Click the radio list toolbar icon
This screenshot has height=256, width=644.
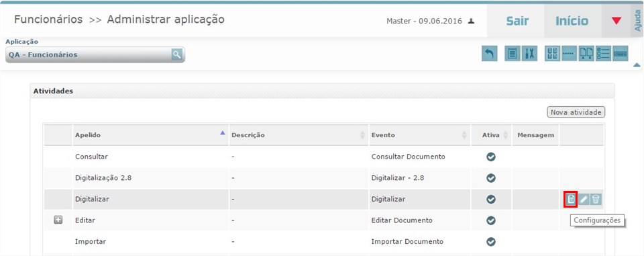click(x=603, y=54)
